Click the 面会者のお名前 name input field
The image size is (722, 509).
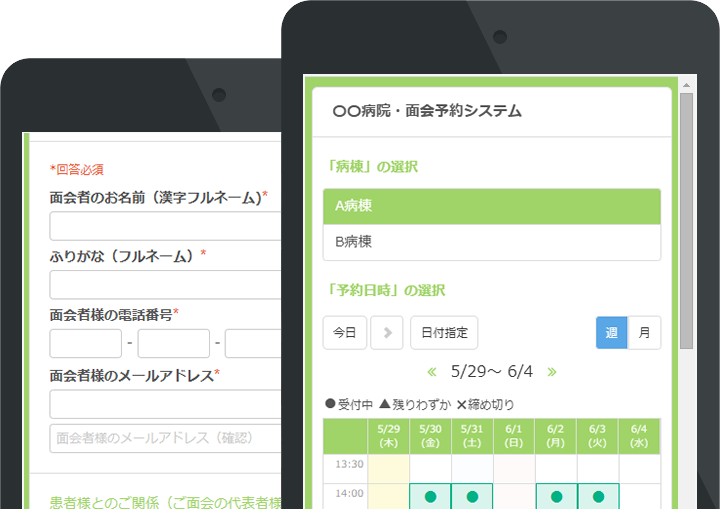(x=165, y=226)
